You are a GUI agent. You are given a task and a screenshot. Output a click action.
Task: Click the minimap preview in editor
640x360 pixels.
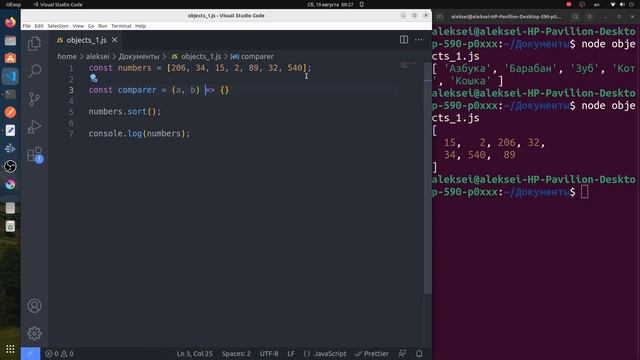408,65
